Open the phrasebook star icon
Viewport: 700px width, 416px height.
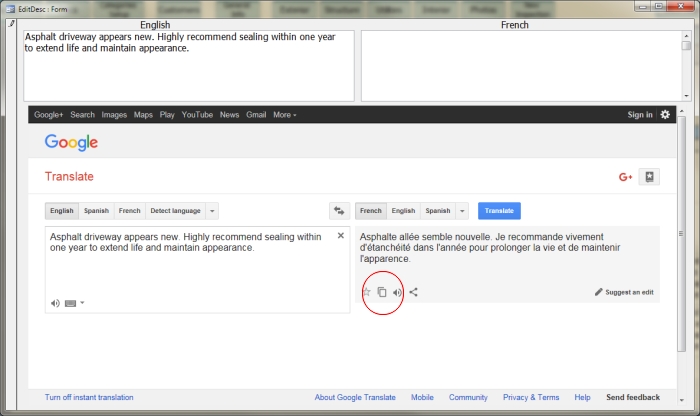[x=649, y=177]
